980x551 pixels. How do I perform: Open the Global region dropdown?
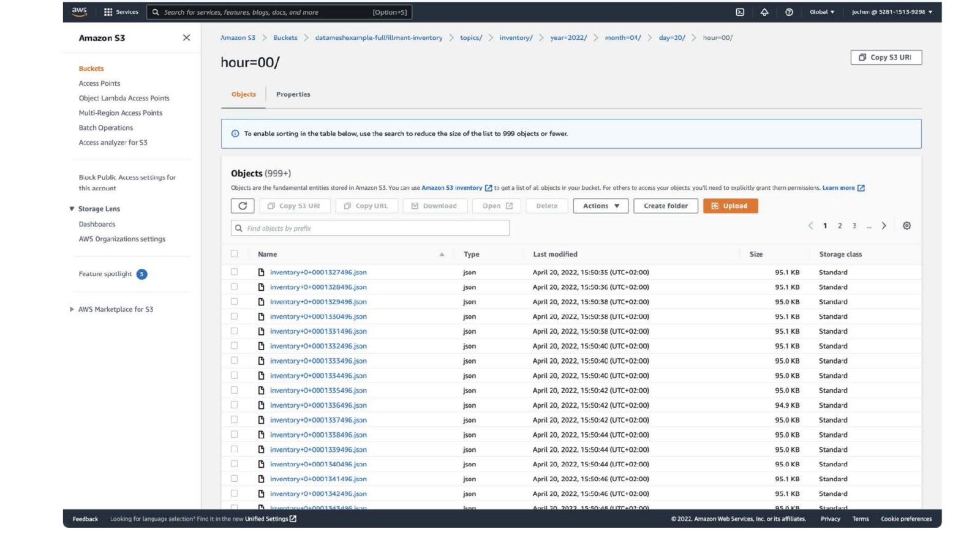822,12
